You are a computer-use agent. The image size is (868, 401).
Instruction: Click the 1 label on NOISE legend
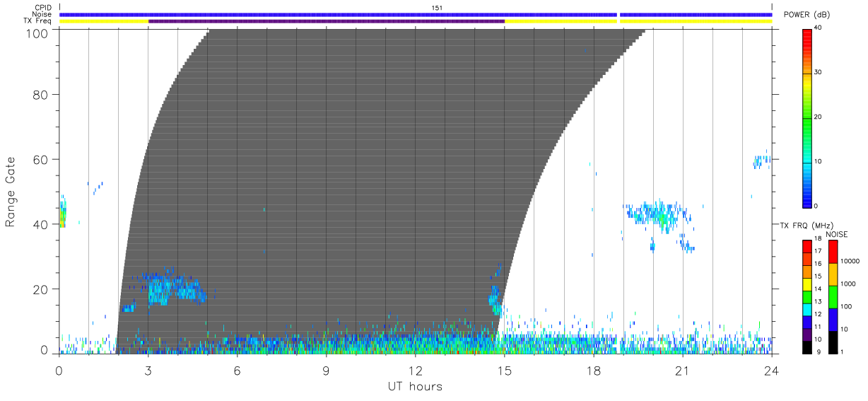[843, 351]
